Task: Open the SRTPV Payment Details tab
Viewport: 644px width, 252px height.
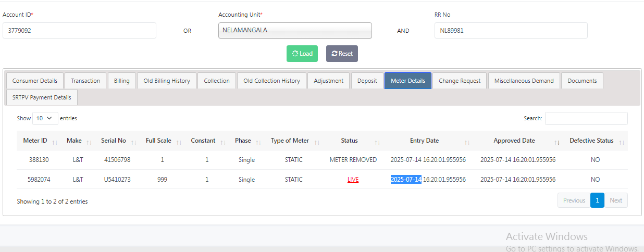Action: (42, 97)
